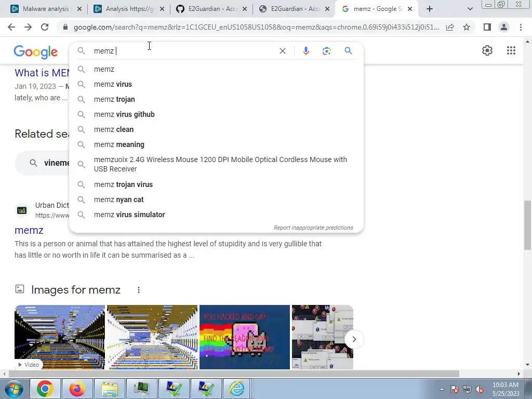This screenshot has height=399, width=532.
Task: Click the horizontal scrollbar thumb
Action: pos(233,374)
